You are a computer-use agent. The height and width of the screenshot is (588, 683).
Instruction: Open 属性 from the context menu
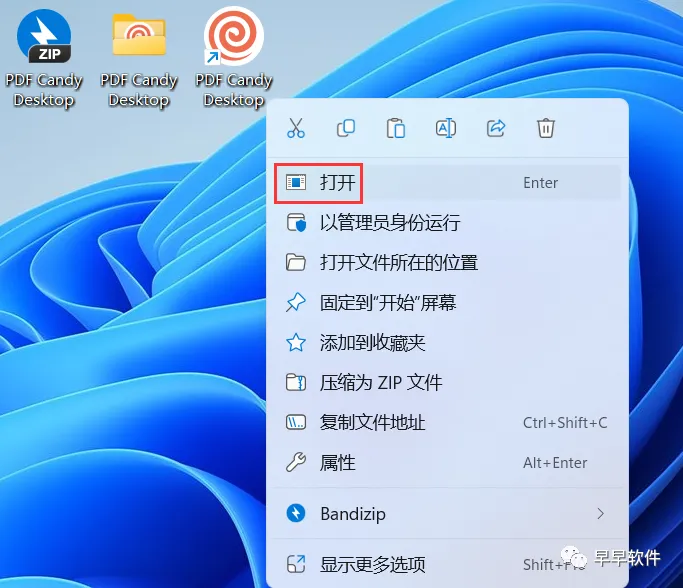[447, 463]
